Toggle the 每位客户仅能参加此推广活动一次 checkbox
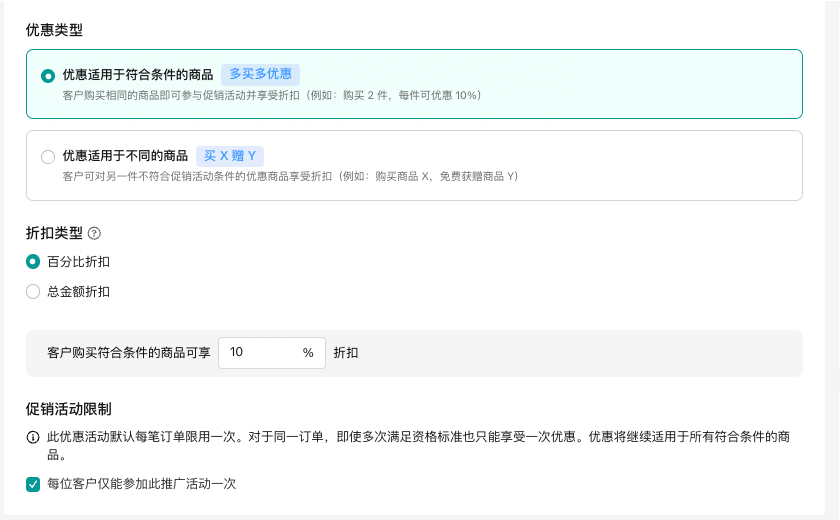Viewport: 840px width, 520px height. point(33,484)
